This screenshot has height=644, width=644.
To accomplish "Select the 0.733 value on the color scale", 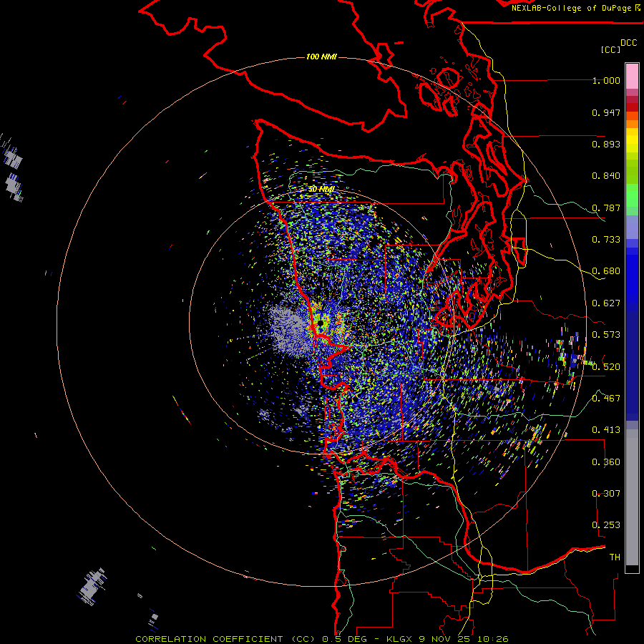I will [x=606, y=240].
